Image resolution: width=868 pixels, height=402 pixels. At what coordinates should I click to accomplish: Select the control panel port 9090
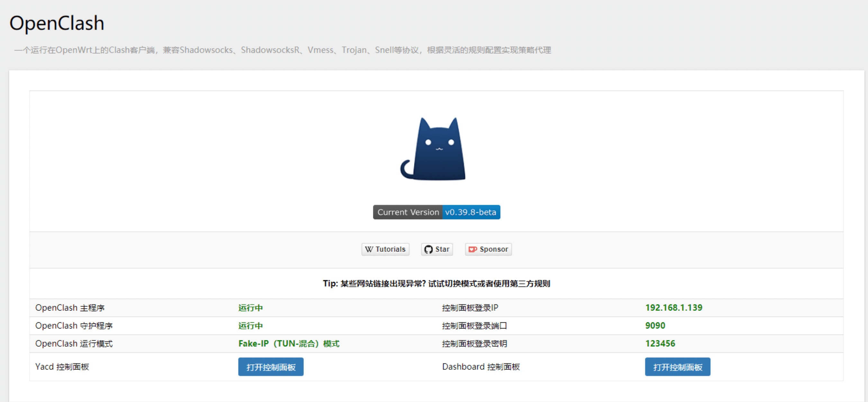655,325
